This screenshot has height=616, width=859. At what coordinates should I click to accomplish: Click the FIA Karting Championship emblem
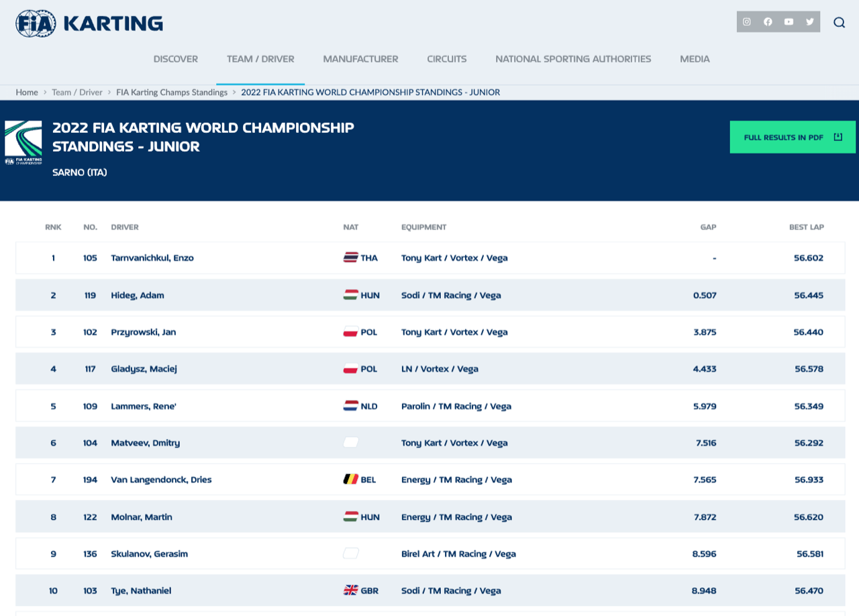click(23, 142)
